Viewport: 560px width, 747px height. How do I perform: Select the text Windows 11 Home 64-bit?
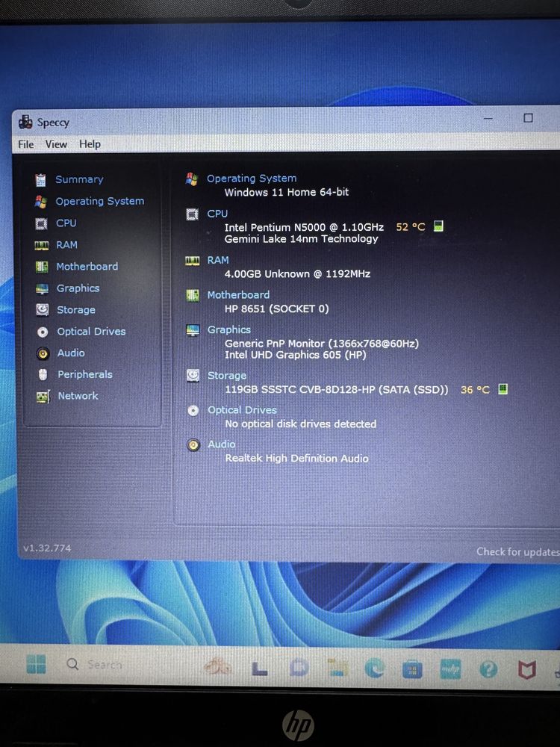[287, 193]
